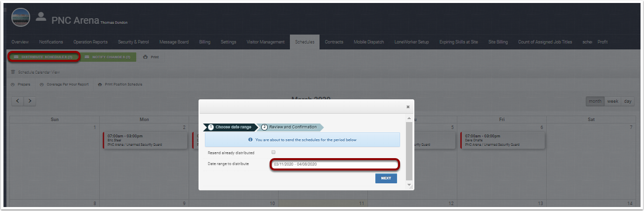Open the Coverage Per Hour Report
This screenshot has height=211, width=644.
click(x=64, y=84)
